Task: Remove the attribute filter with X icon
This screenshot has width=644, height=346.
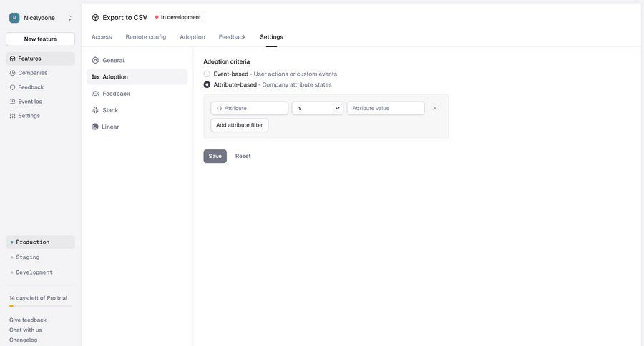Action: pyautogui.click(x=435, y=109)
